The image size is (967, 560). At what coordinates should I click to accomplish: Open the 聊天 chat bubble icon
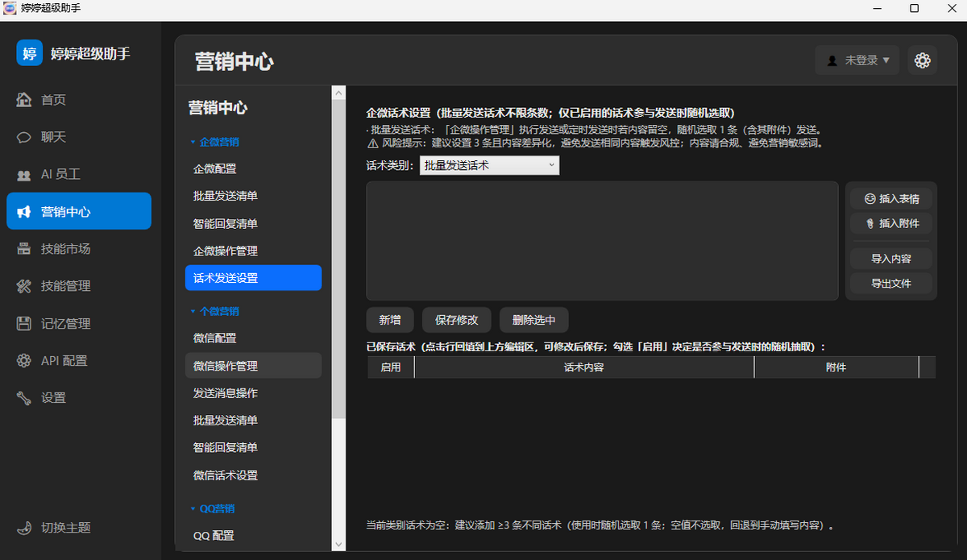point(24,137)
